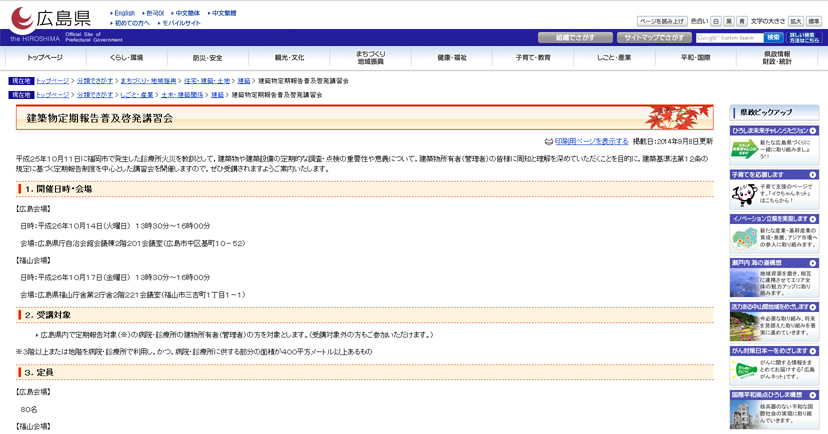Image resolution: width=828 pixels, height=434 pixels.
Task: Click arrow icon on ひろしま未来チャレンジビジョン header
Action: 813,130
